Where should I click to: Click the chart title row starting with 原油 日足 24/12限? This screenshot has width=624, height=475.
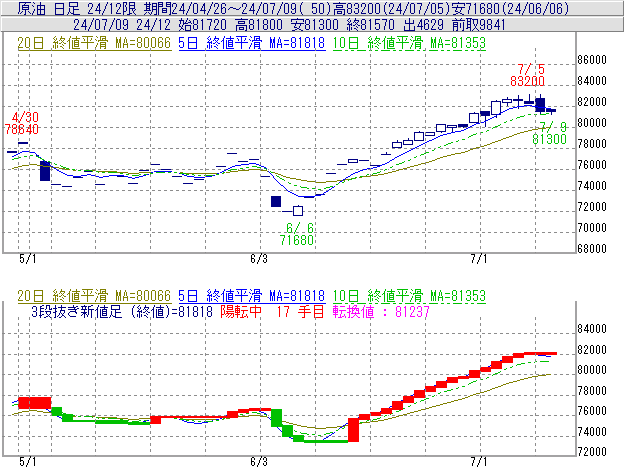[x=312, y=8]
